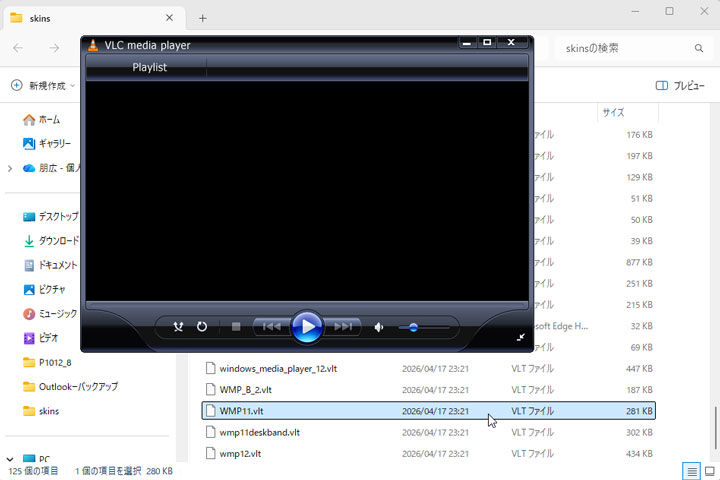Screen dimensions: 720x480
Task: Open ミュージック in the sidebar
Action: pyautogui.click(x=50, y=314)
